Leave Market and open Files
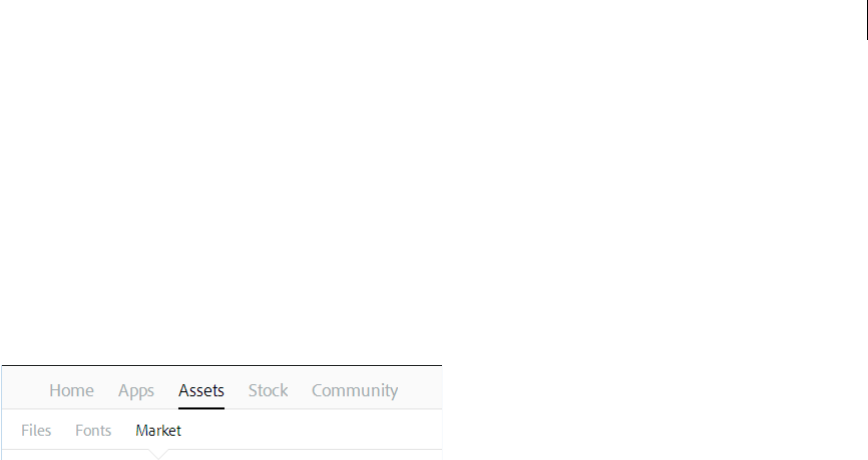 pos(36,431)
